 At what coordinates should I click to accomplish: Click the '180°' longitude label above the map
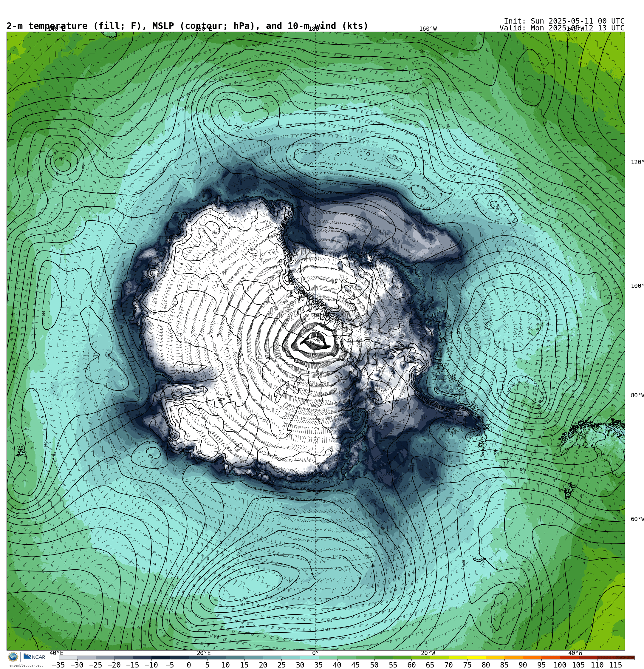click(314, 29)
